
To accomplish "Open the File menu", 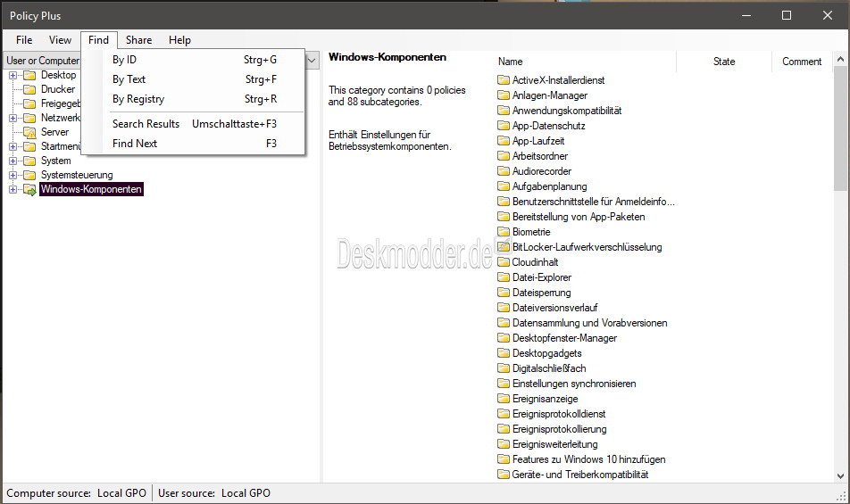I will [x=24, y=39].
